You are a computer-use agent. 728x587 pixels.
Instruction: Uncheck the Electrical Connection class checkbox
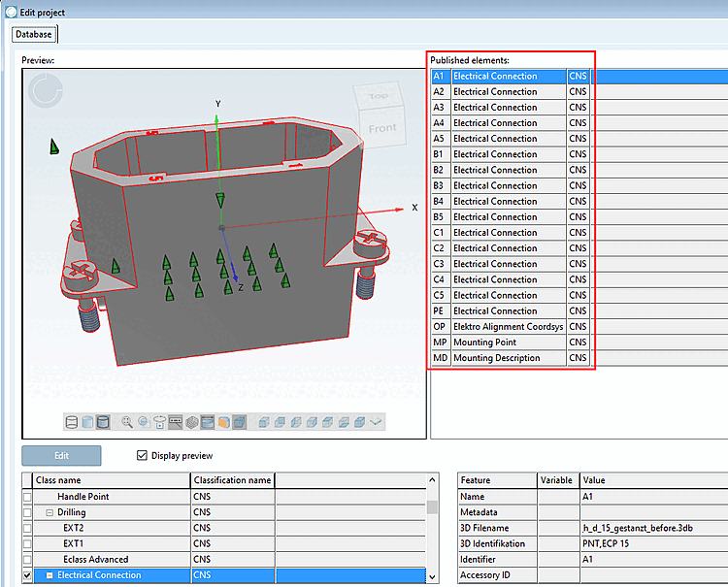tap(27, 575)
